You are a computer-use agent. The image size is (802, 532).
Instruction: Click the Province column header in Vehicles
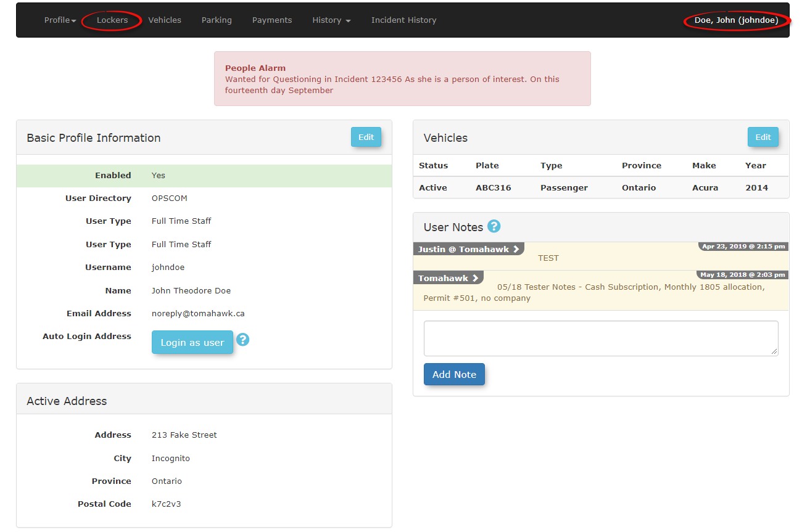pyautogui.click(x=642, y=165)
